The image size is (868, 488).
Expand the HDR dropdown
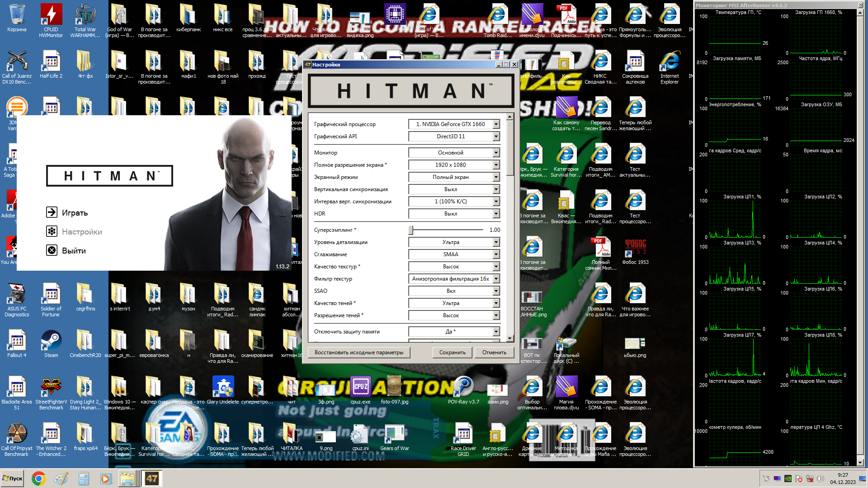[x=496, y=214]
